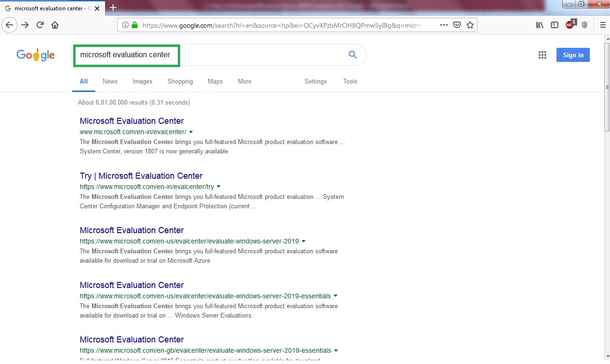The height and width of the screenshot is (364, 610).
Task: Select the All results tab
Action: point(84,81)
